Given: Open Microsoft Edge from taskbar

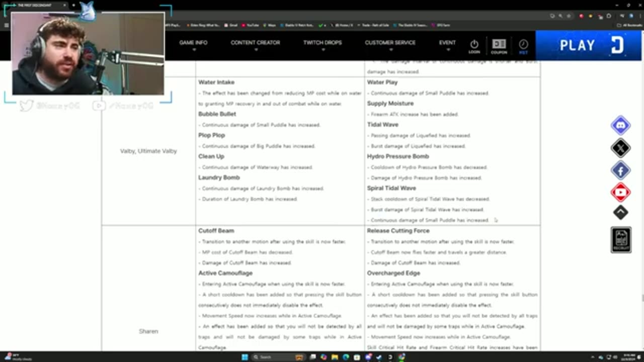Looking at the screenshot, I should pos(346,357).
